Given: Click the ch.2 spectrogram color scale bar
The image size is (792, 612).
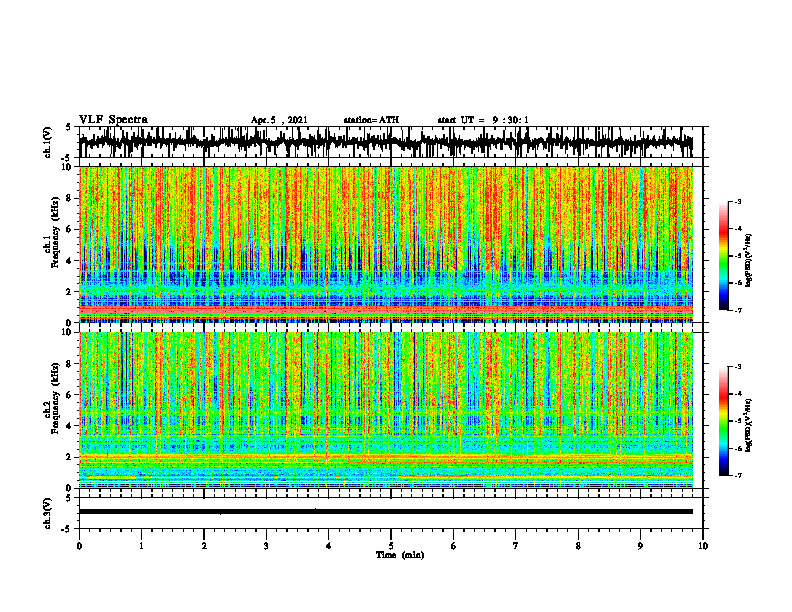Looking at the screenshot, I should click(x=723, y=421).
